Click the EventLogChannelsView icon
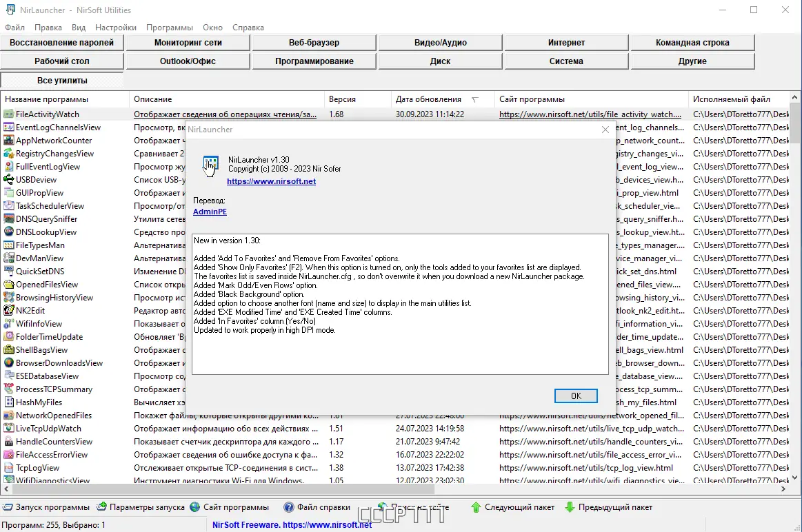802x532 pixels. [x=9, y=127]
